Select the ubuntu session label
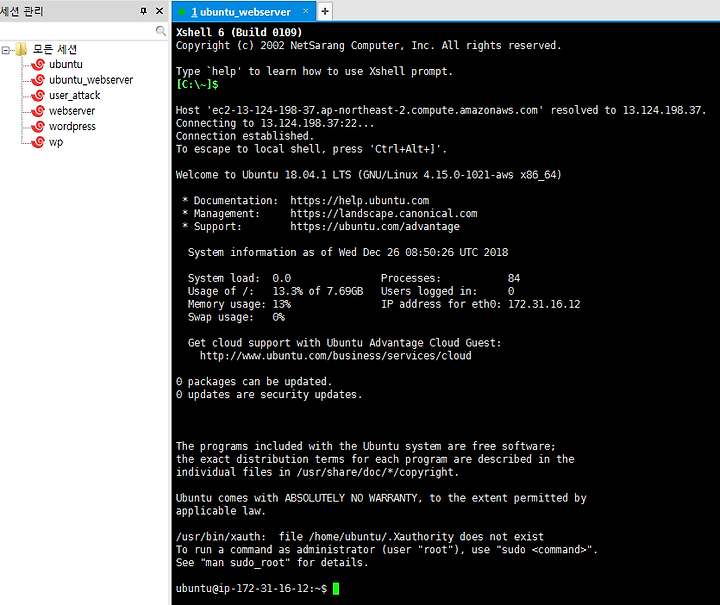The height and width of the screenshot is (605, 720). (x=66, y=64)
